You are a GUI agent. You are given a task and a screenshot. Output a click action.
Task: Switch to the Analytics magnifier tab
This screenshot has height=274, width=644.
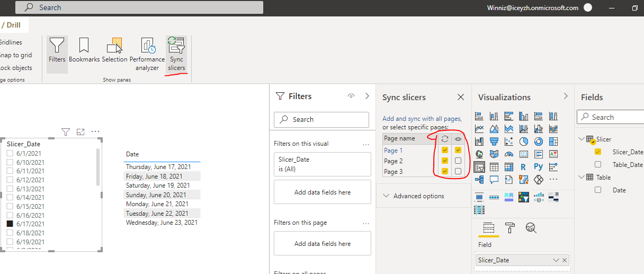[531, 228]
